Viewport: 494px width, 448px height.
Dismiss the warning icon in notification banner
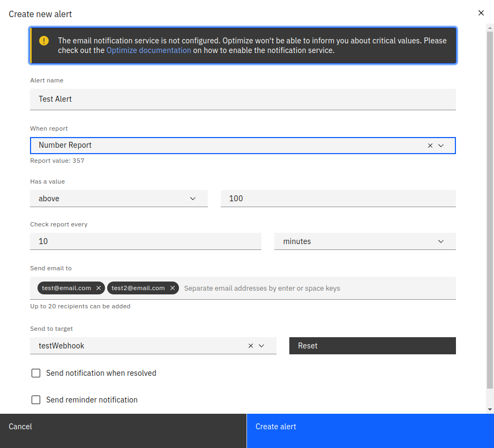point(43,40)
